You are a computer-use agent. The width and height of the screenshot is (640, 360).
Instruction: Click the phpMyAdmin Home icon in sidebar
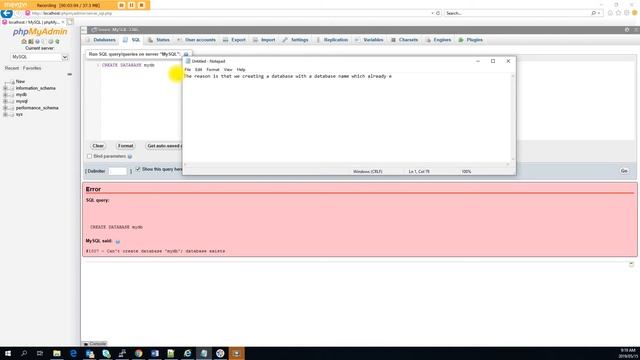[24, 42]
